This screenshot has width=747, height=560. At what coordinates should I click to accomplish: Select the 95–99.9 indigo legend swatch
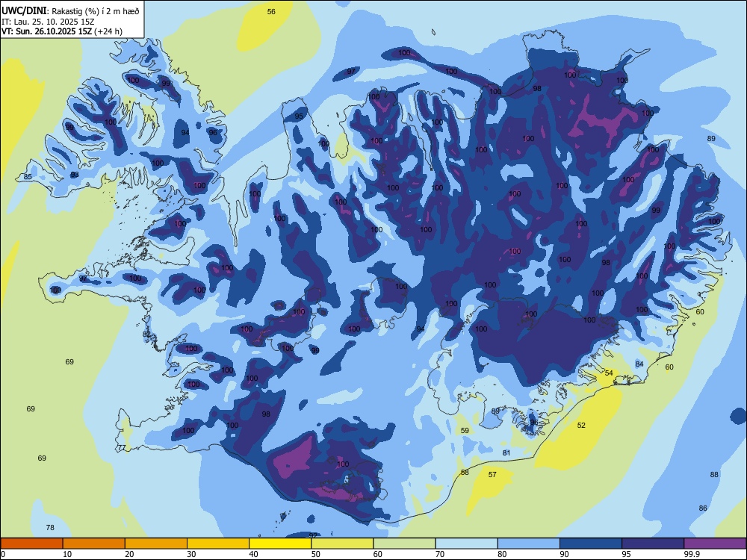[653, 544]
